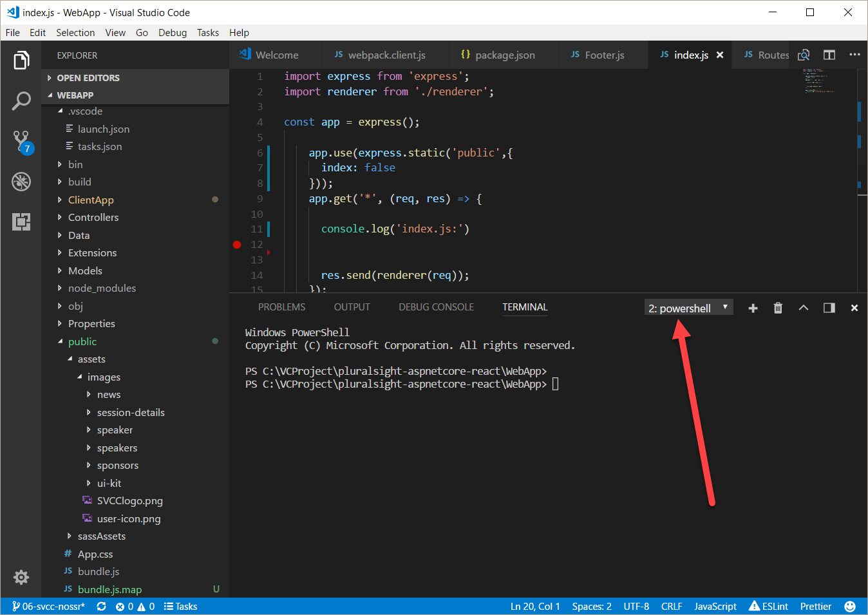Click the sync changes icon in status bar
Image resolution: width=868 pixels, height=615 pixels.
[x=101, y=607]
